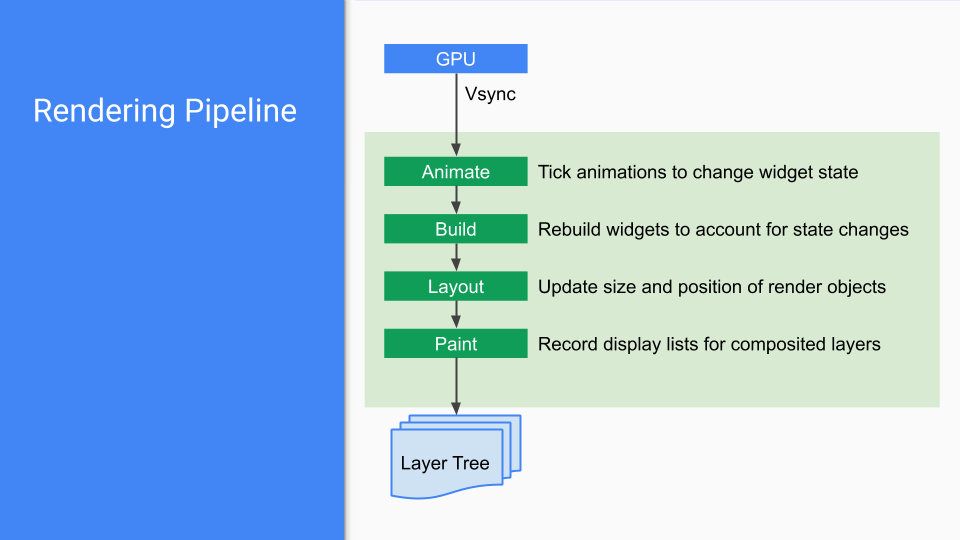This screenshot has width=960, height=540.
Task: Click the green Layout stage box
Action: (x=456, y=287)
